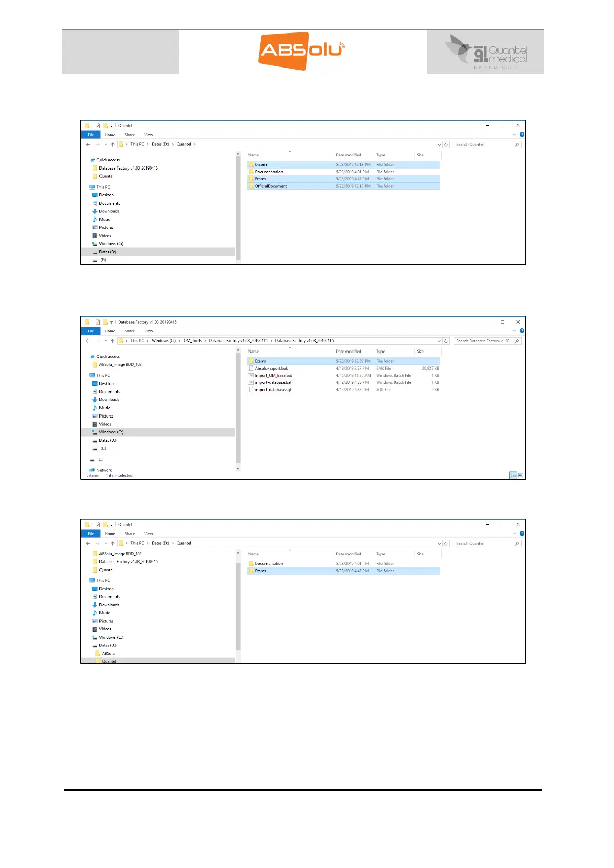
Task: Click Properties quick-access icon in Database Factory title bar
Action: 97,322
